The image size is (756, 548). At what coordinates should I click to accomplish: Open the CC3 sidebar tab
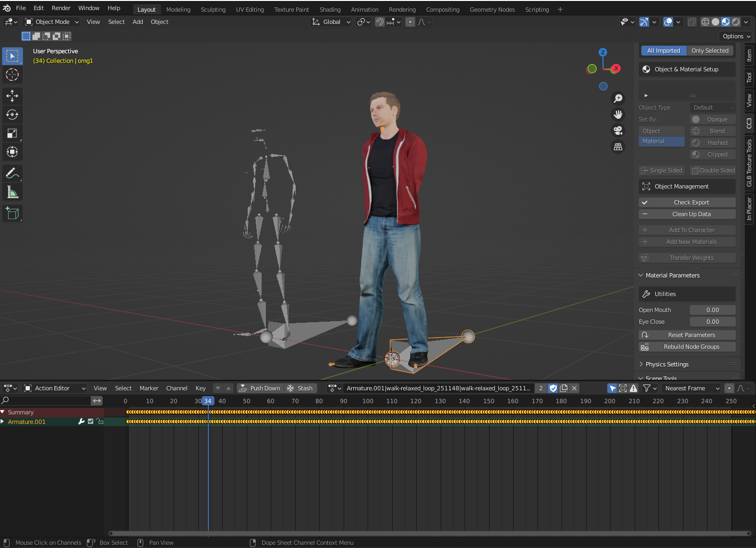click(x=749, y=123)
